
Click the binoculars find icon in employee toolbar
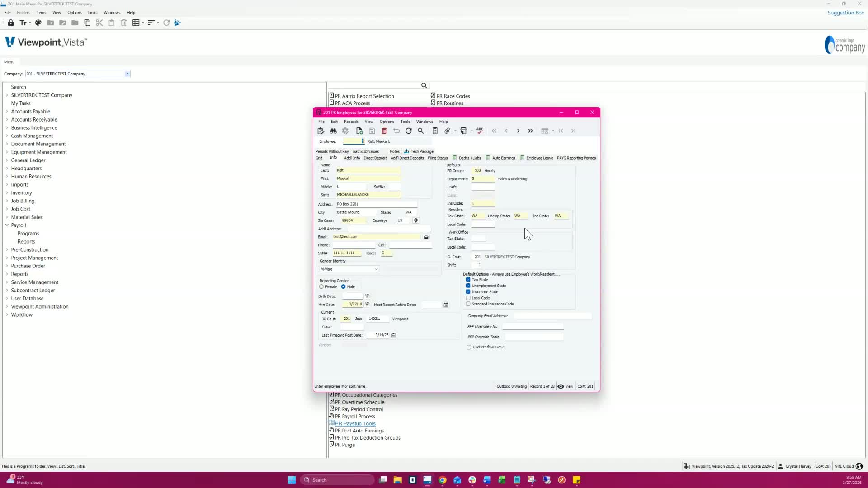click(x=333, y=131)
